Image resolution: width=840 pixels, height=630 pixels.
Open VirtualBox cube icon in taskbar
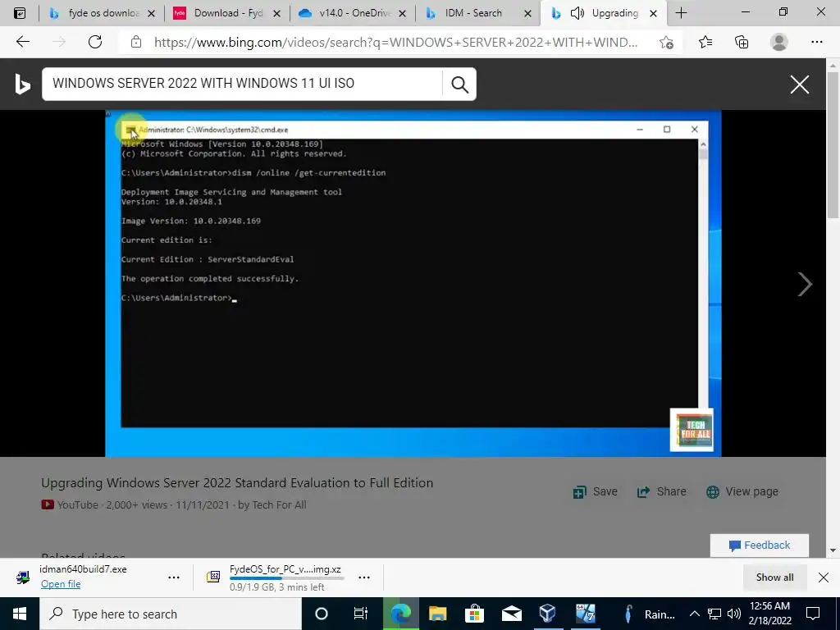click(547, 614)
